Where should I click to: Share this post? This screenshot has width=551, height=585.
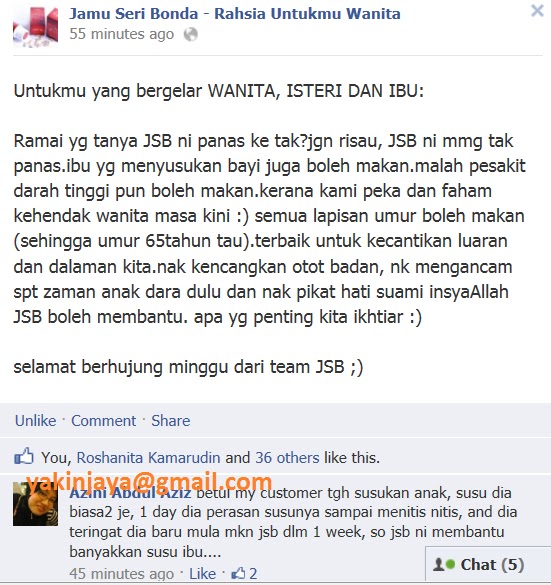pos(170,420)
